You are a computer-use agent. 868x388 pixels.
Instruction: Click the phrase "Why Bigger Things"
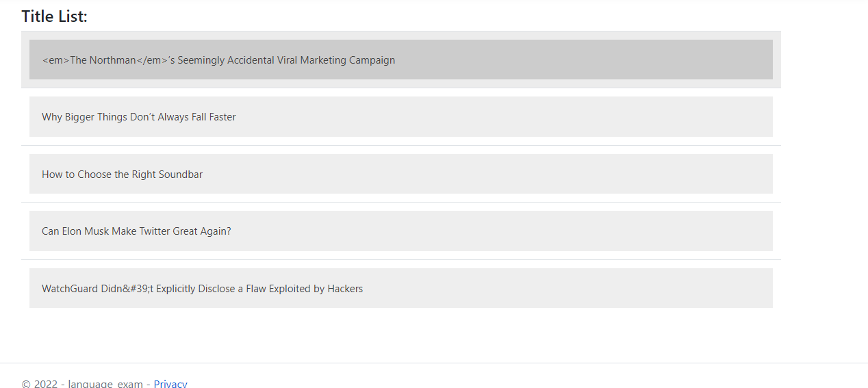click(84, 117)
